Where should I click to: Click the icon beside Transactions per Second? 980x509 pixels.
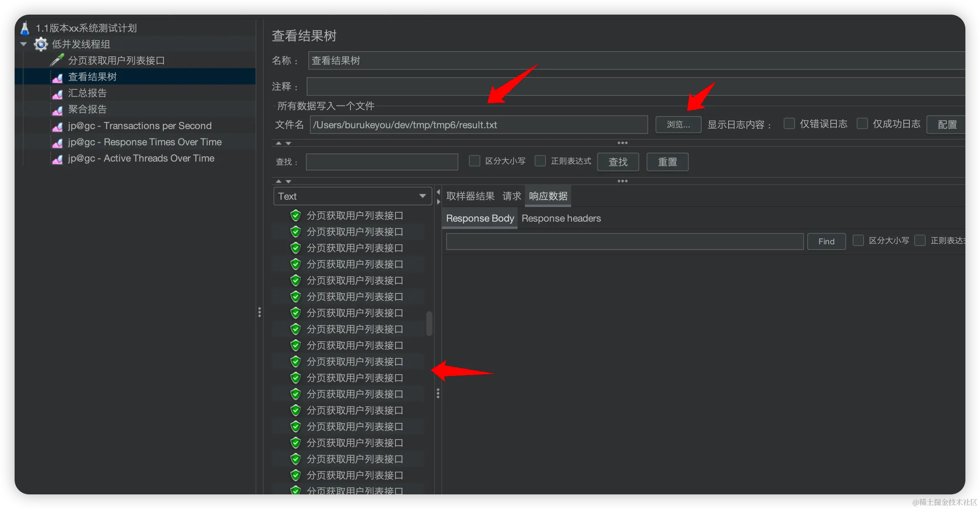tap(57, 126)
